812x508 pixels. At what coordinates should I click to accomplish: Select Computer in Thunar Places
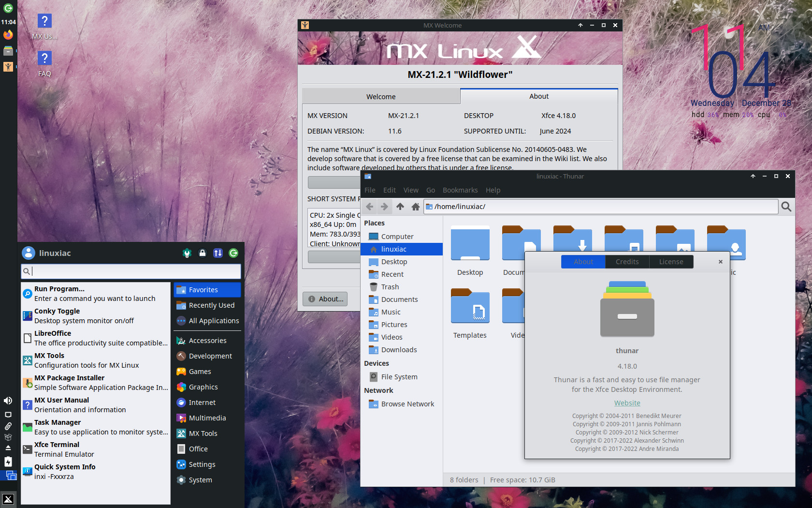(401, 237)
